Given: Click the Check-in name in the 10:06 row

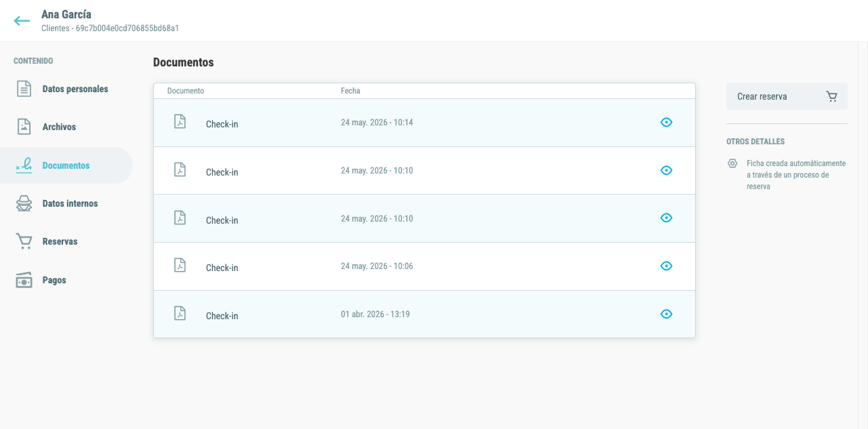Looking at the screenshot, I should [x=222, y=268].
